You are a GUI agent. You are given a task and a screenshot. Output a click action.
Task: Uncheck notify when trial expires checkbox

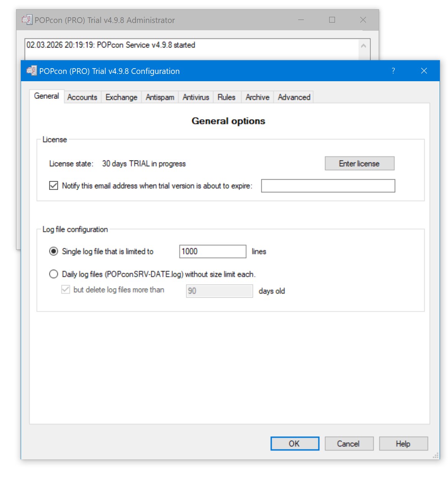(x=54, y=186)
